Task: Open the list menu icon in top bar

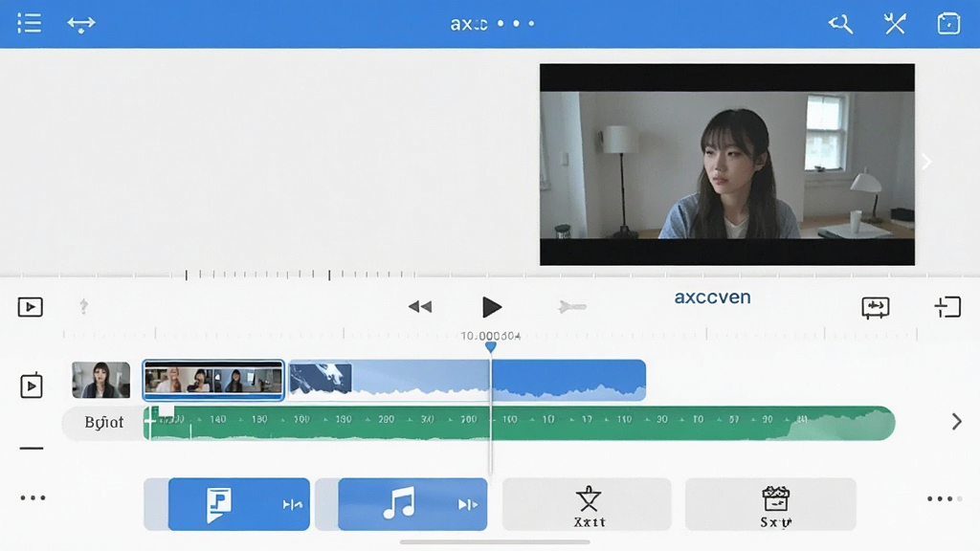Action: pos(30,23)
